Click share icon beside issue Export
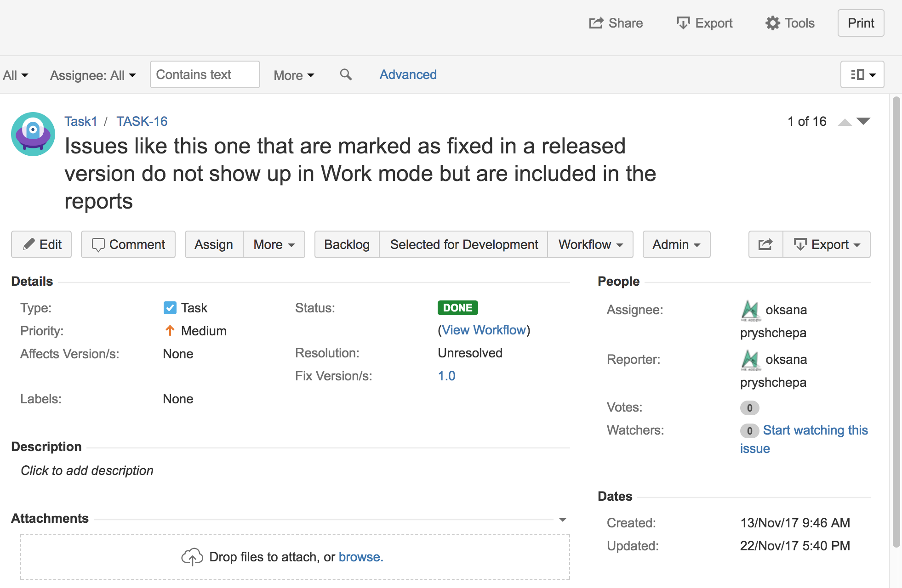 (765, 244)
